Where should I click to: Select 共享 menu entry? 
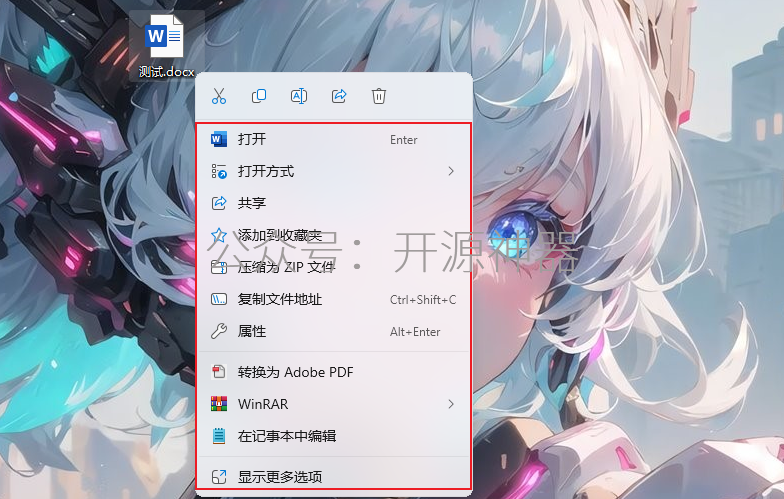(x=334, y=203)
